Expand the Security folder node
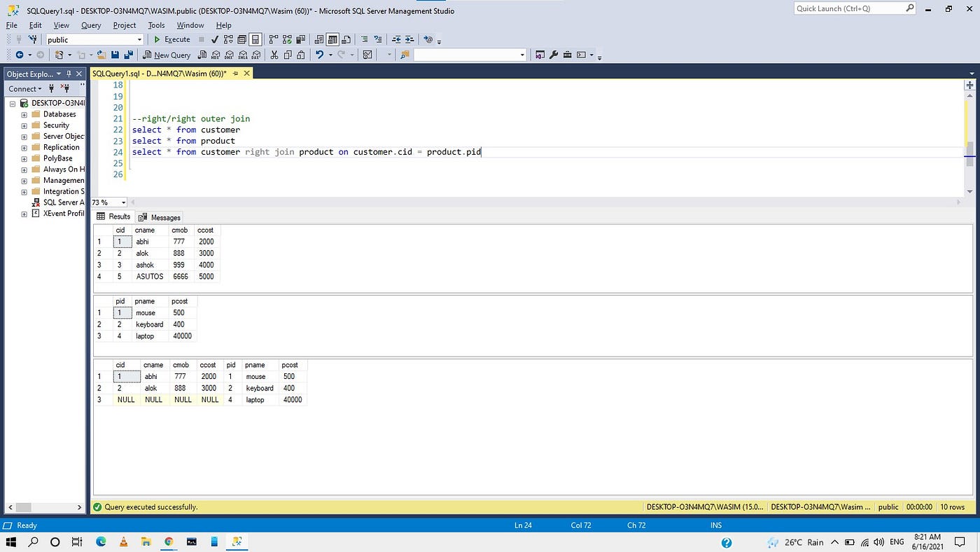Image resolution: width=980 pixels, height=552 pixels. [x=24, y=125]
